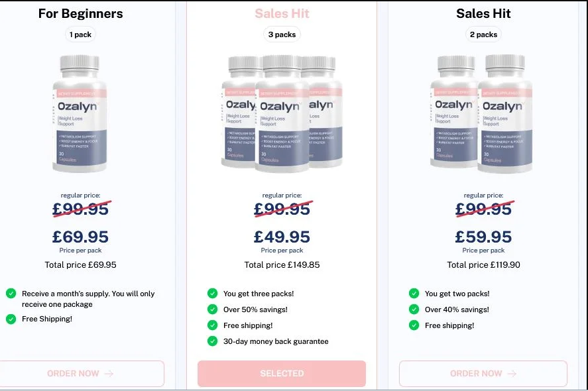Viewport: 588px width, 391px height.
Task: Click the SELECTED button for 3 packs
Action: click(282, 374)
